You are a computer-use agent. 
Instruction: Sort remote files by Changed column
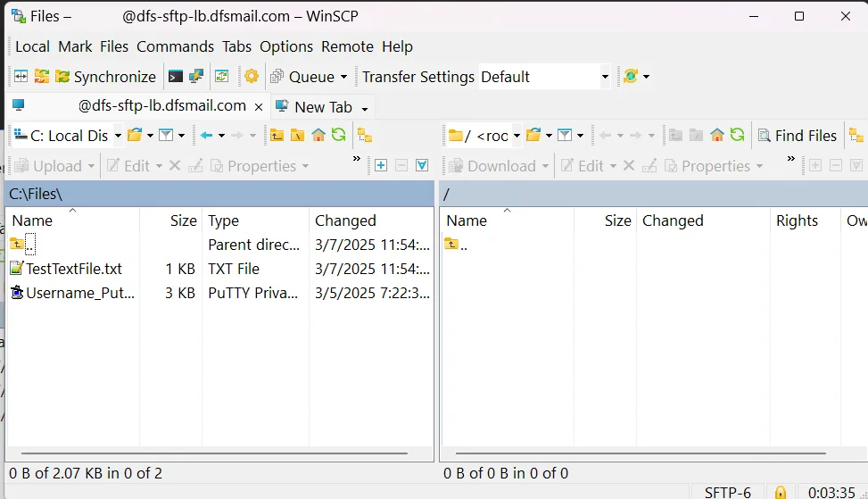703,220
